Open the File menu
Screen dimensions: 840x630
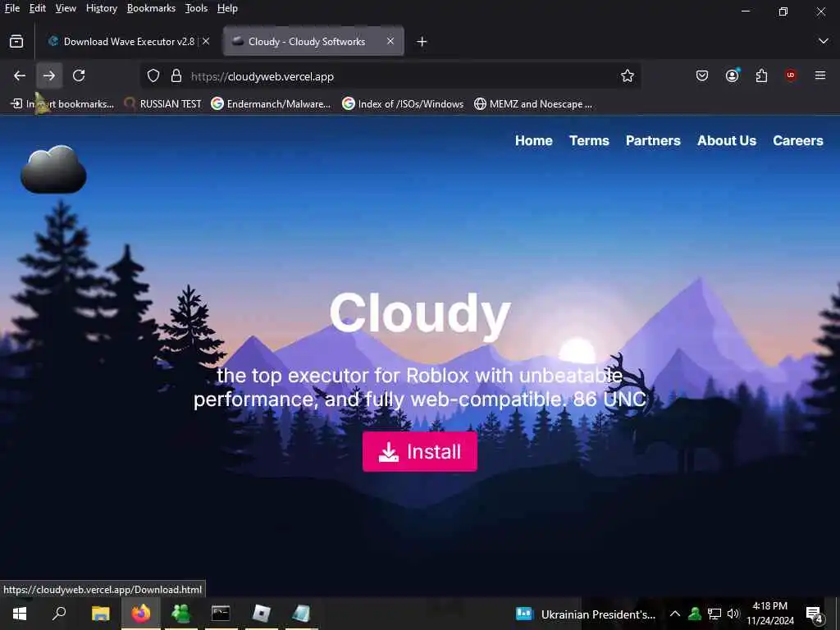click(x=11, y=8)
